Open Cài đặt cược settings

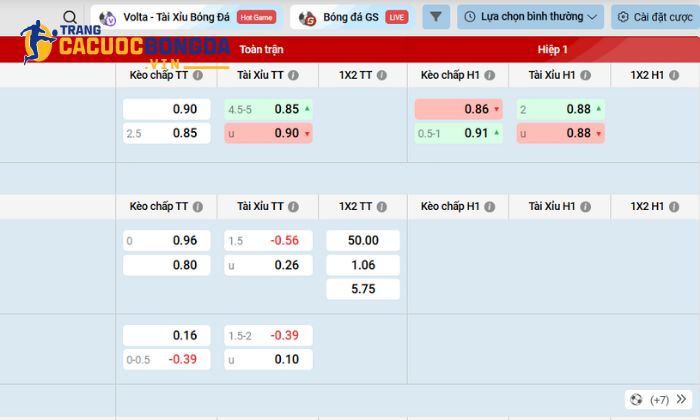click(651, 17)
